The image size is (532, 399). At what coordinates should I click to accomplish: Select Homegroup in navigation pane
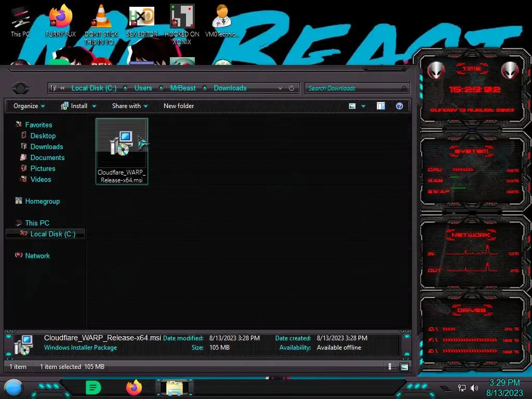coord(43,201)
